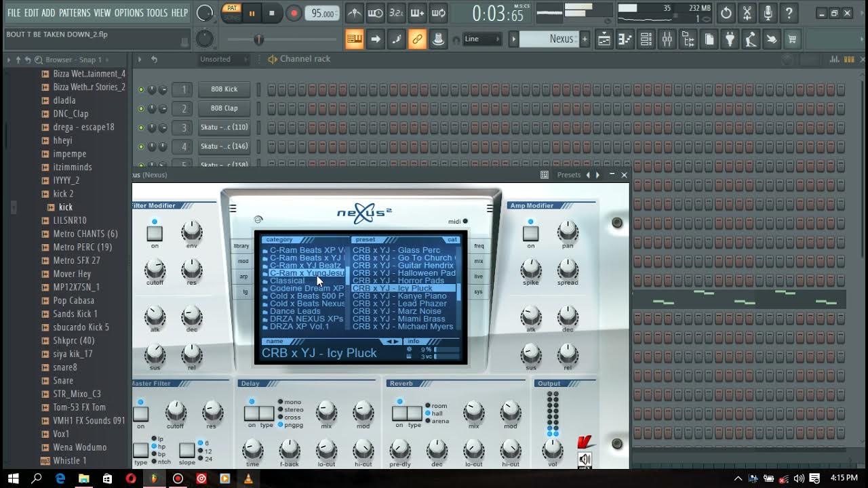868x488 pixels.
Task: Open the OPTIONS menu
Action: 129,13
